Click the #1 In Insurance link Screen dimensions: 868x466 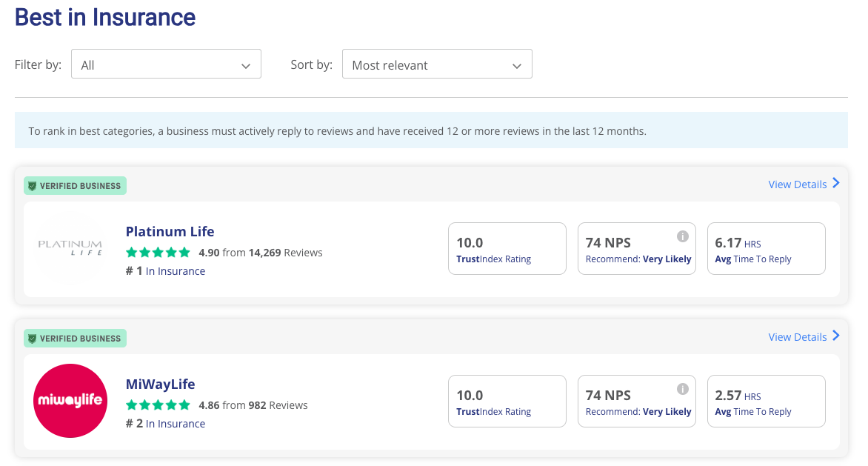tap(175, 271)
